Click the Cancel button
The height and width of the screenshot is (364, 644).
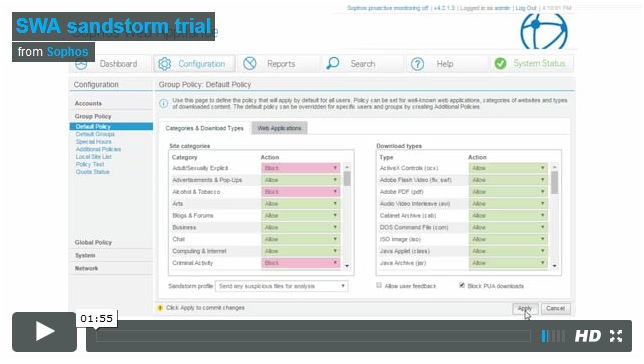(x=555, y=309)
